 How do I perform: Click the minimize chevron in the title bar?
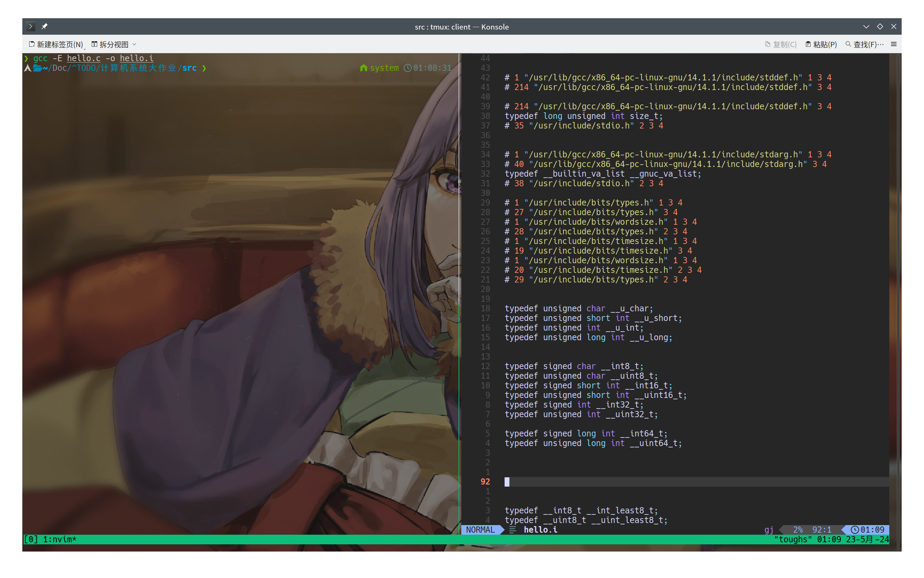pos(866,26)
